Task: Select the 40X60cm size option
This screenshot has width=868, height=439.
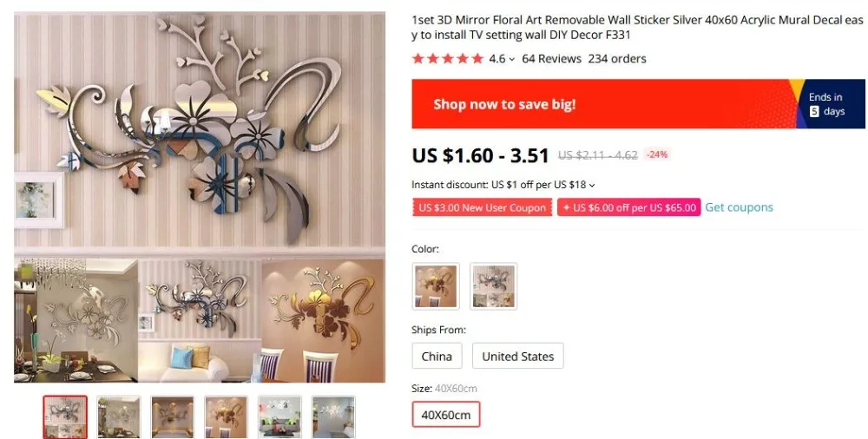Action: [x=446, y=415]
